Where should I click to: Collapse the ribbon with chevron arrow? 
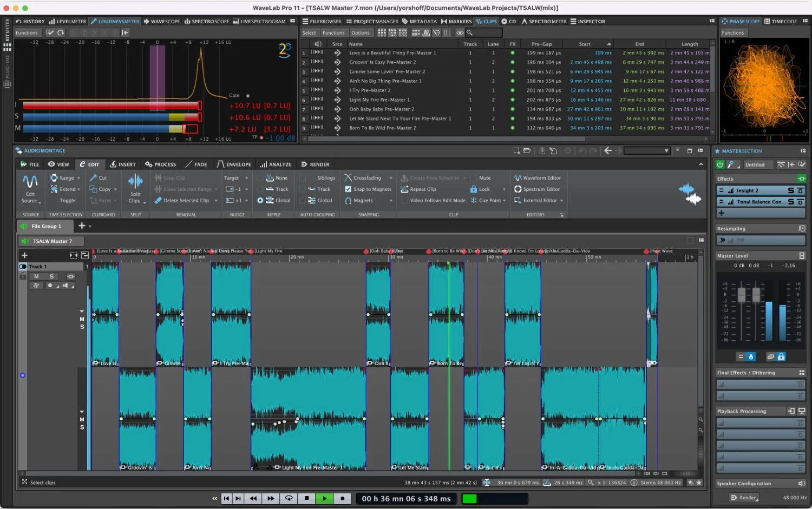[701, 164]
